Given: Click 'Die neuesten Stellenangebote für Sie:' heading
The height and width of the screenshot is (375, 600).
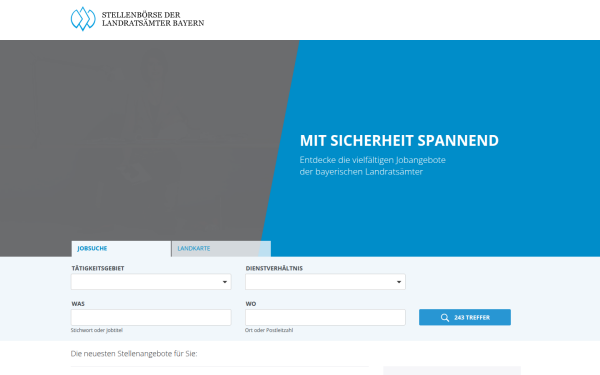Looking at the screenshot, I should click(134, 354).
